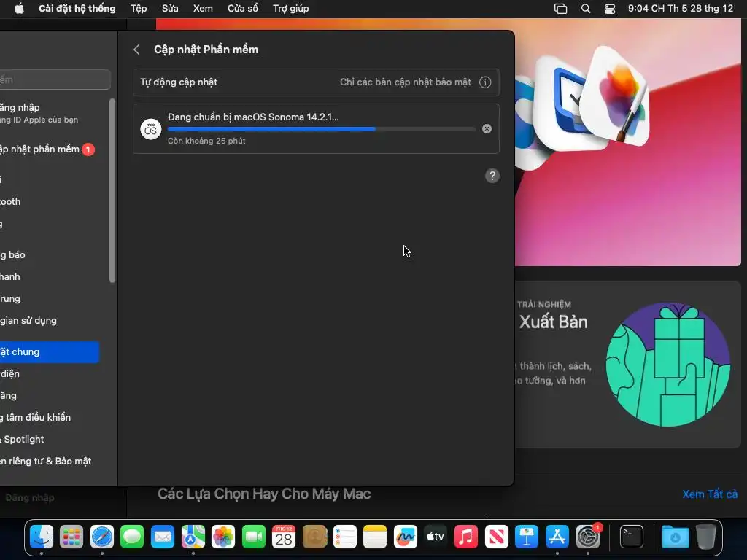Open Xuất Bản card in App Store
The image size is (747, 560).
tap(628, 365)
